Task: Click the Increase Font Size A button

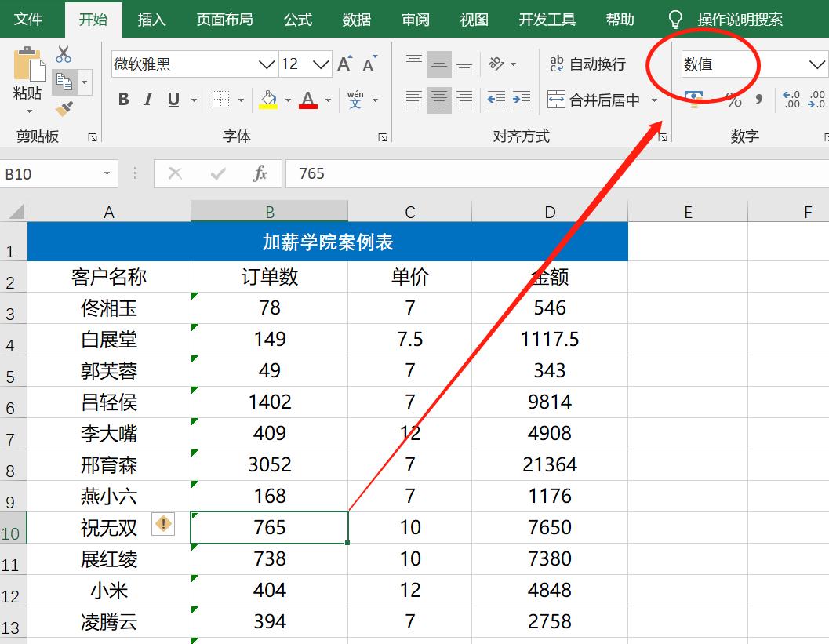Action: pyautogui.click(x=344, y=61)
